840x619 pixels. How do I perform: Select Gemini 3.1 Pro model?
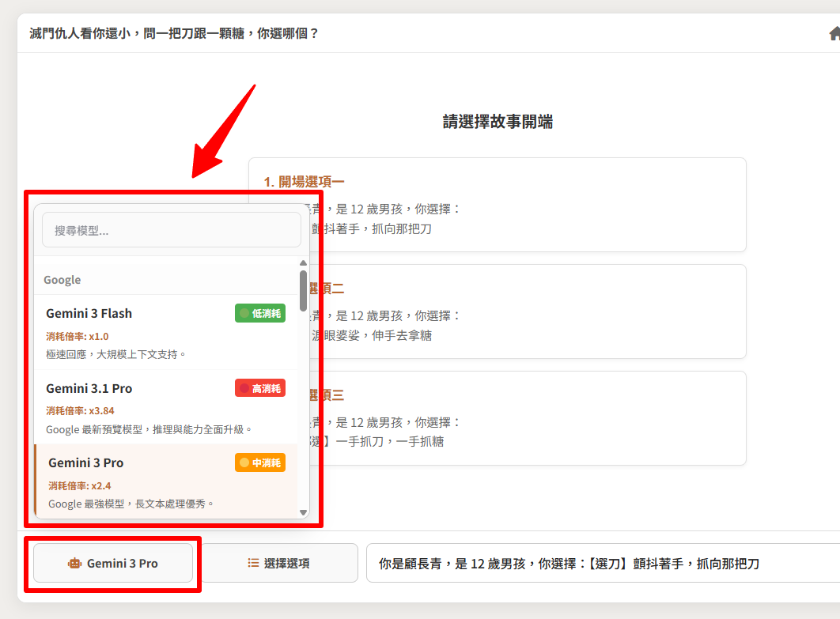166,407
